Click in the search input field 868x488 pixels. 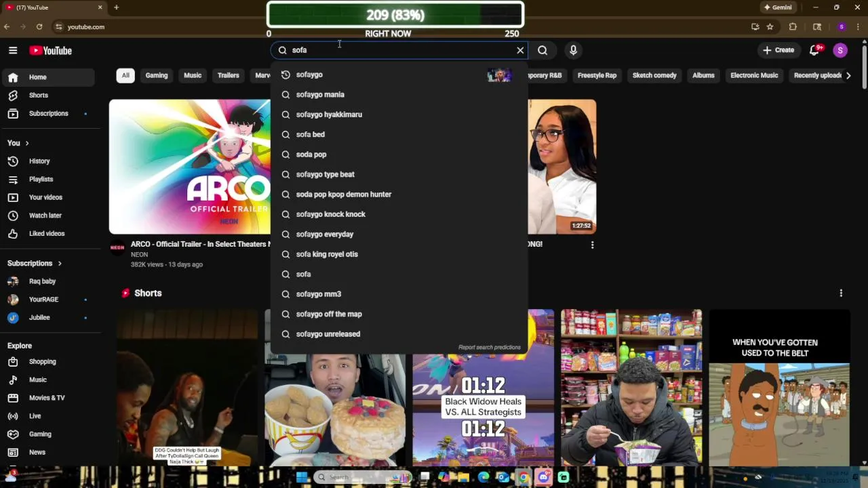[x=400, y=50]
